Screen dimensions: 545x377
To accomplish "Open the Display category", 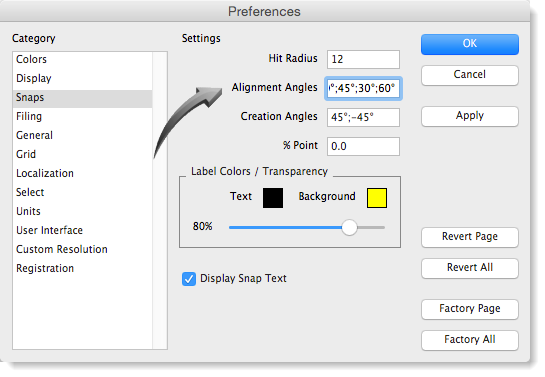I will coord(82,78).
